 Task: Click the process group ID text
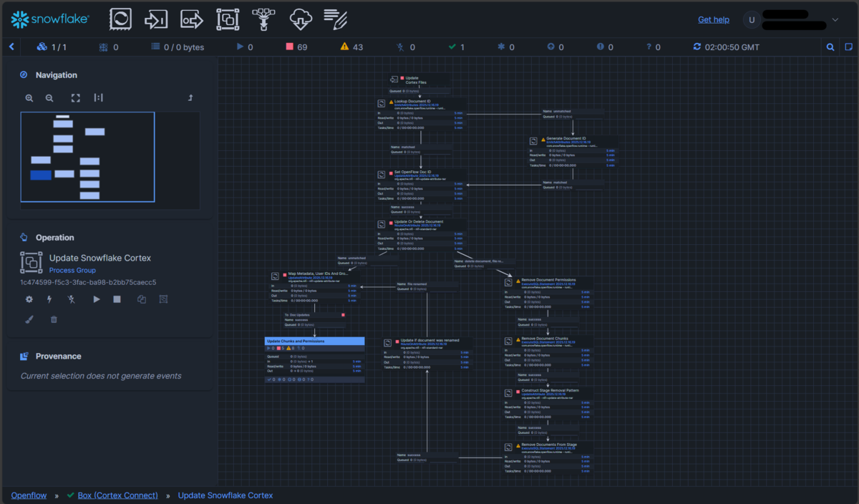pos(88,283)
